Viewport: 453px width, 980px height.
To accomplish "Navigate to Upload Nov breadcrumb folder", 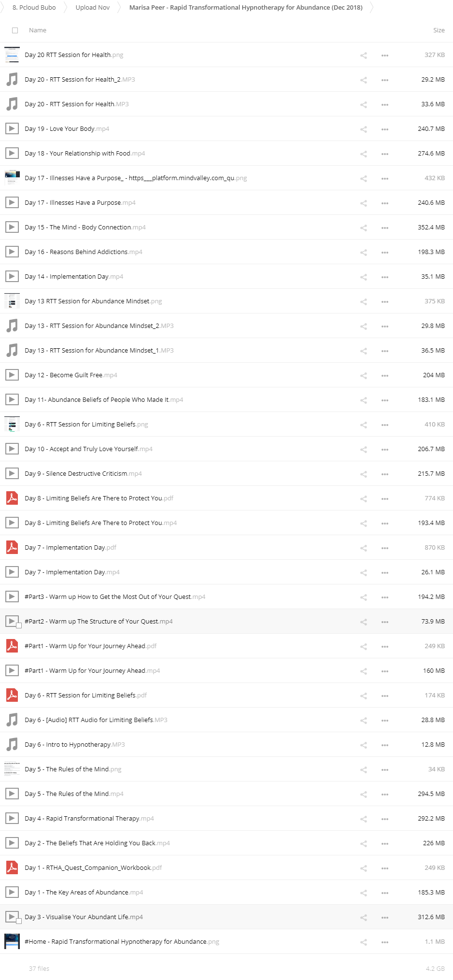I will pos(93,8).
